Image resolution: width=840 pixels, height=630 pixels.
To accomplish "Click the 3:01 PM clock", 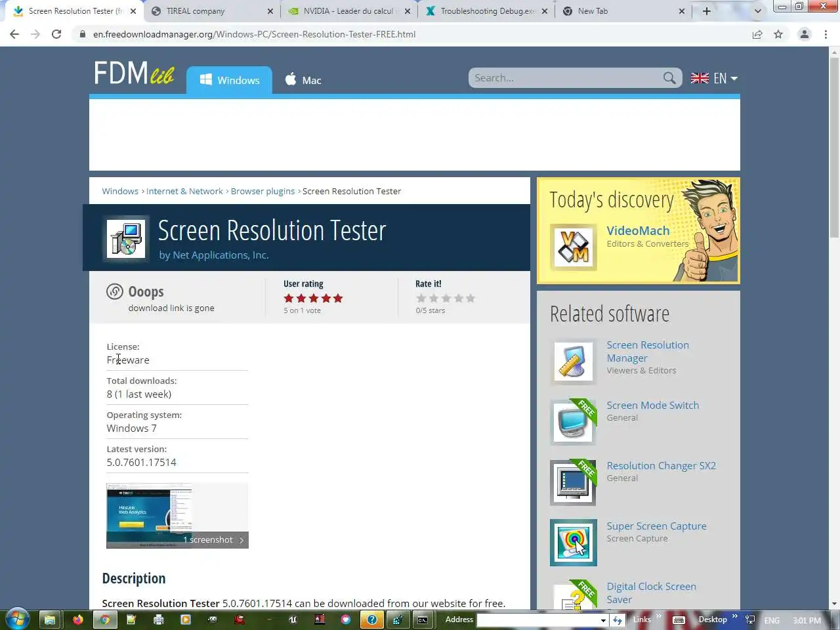I will [807, 620].
